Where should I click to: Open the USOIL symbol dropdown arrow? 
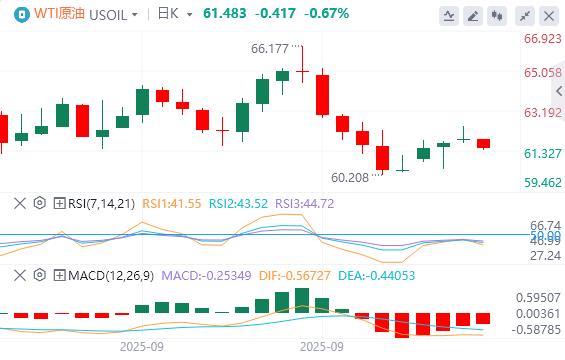point(135,15)
